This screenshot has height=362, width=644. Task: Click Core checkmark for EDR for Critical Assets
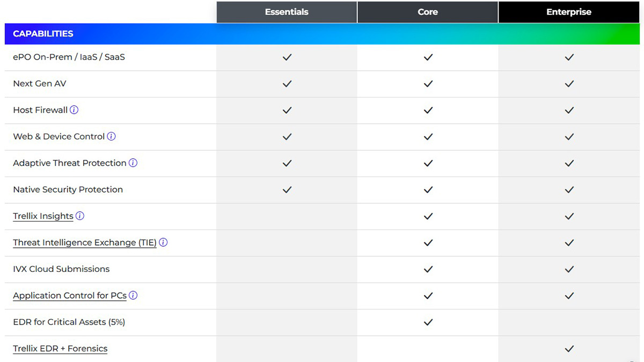tap(428, 322)
